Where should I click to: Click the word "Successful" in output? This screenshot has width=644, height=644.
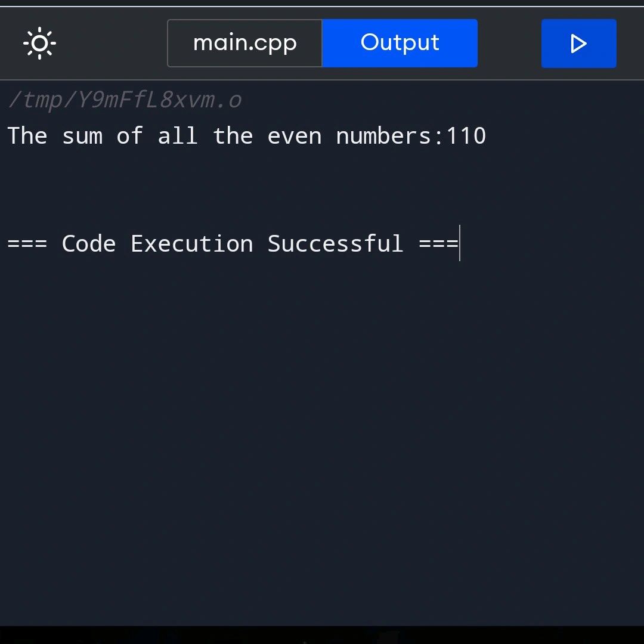[x=335, y=243]
